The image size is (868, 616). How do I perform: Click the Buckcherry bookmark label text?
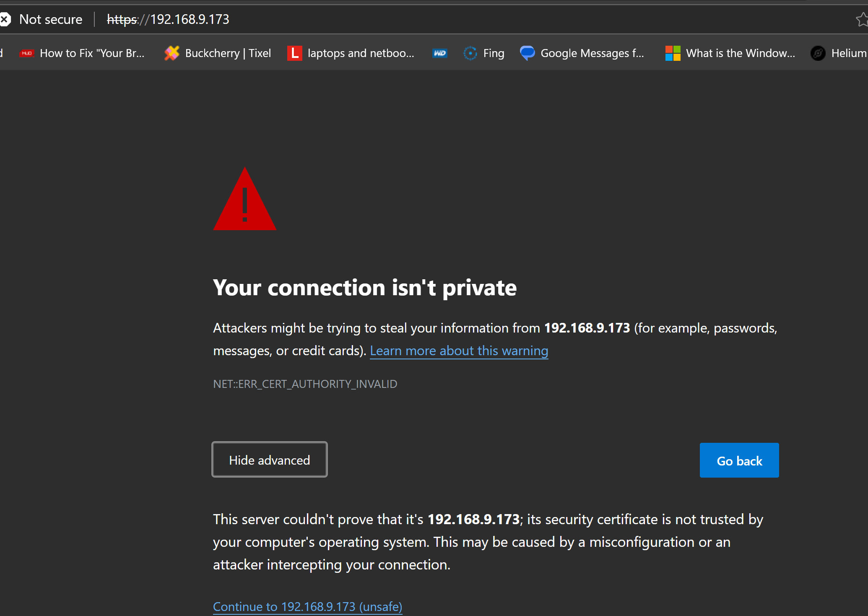pyautogui.click(x=228, y=53)
